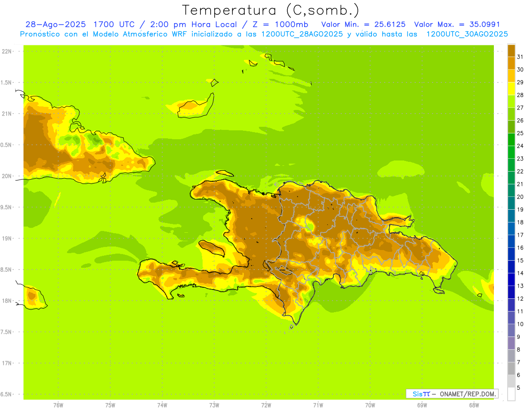Click colorbar label "12"
532x411 pixels.
point(520,299)
